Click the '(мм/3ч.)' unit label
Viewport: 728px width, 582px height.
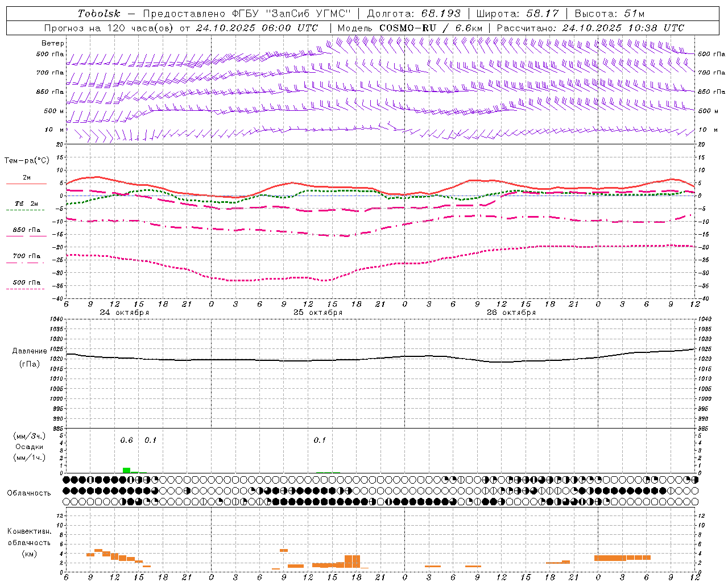point(30,436)
